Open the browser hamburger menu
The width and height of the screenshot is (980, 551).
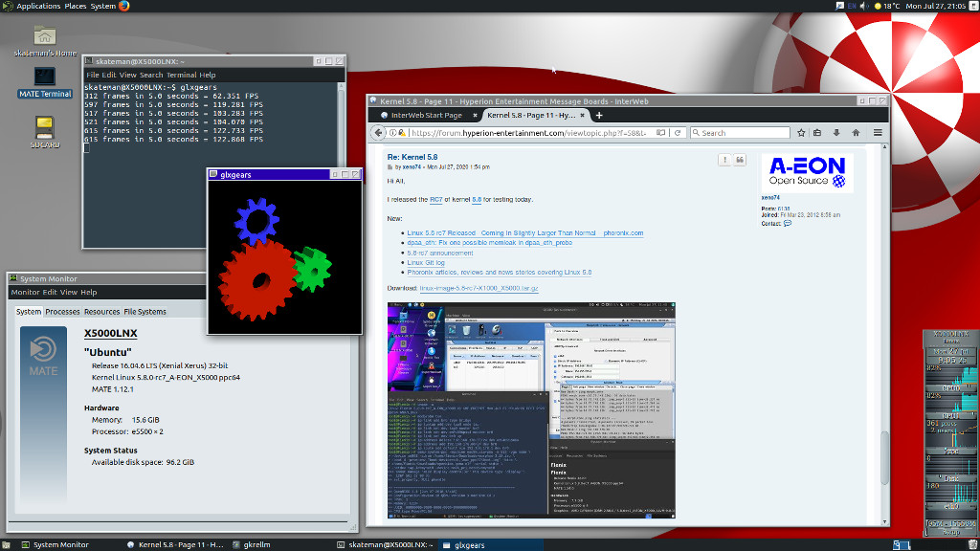click(x=879, y=132)
